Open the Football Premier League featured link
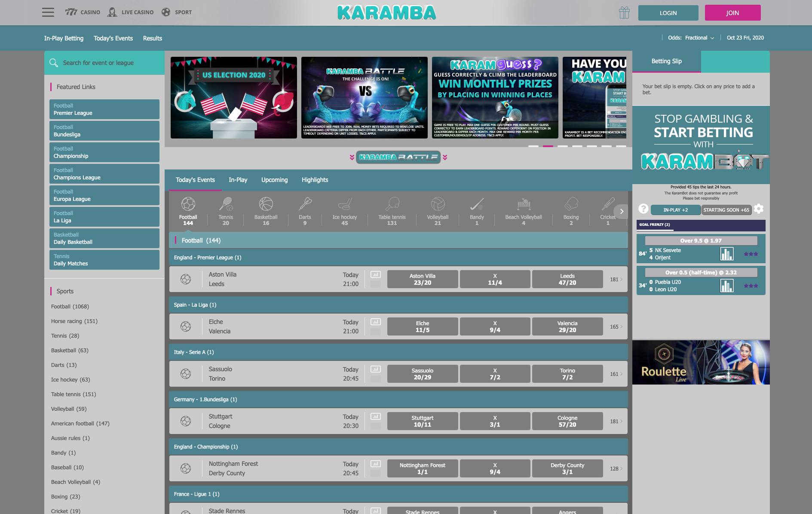This screenshot has height=514, width=812. 104,109
